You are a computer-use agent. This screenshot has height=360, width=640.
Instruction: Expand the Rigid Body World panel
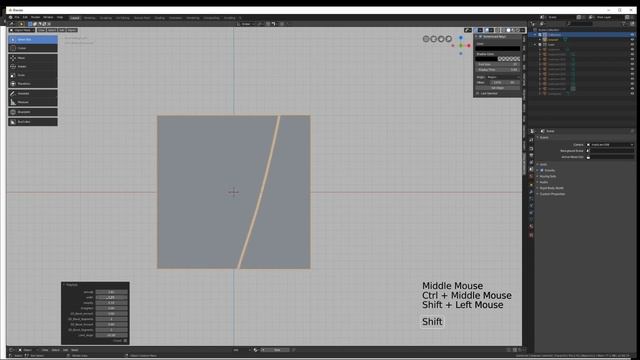[x=551, y=188]
